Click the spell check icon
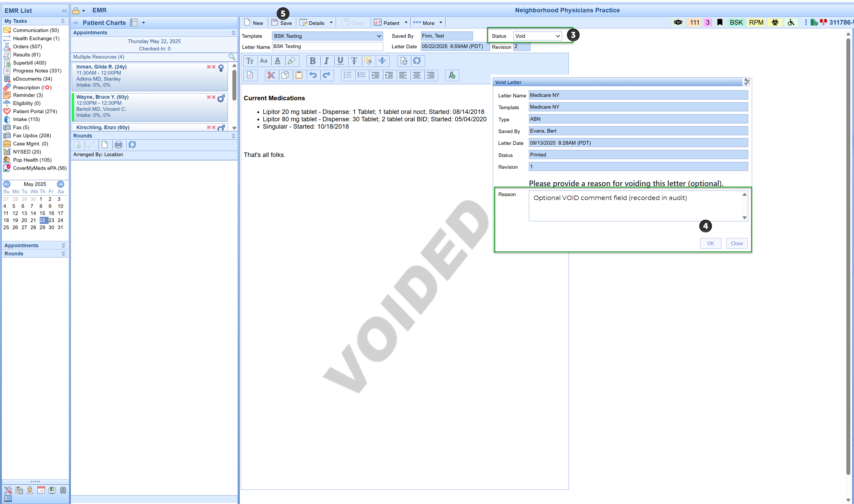 tap(452, 75)
